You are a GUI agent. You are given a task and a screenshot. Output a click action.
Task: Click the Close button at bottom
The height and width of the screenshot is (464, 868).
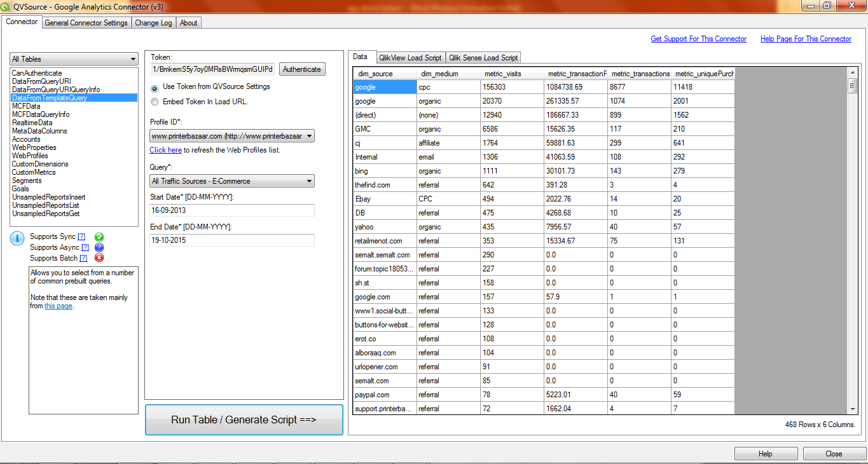pyautogui.click(x=834, y=454)
